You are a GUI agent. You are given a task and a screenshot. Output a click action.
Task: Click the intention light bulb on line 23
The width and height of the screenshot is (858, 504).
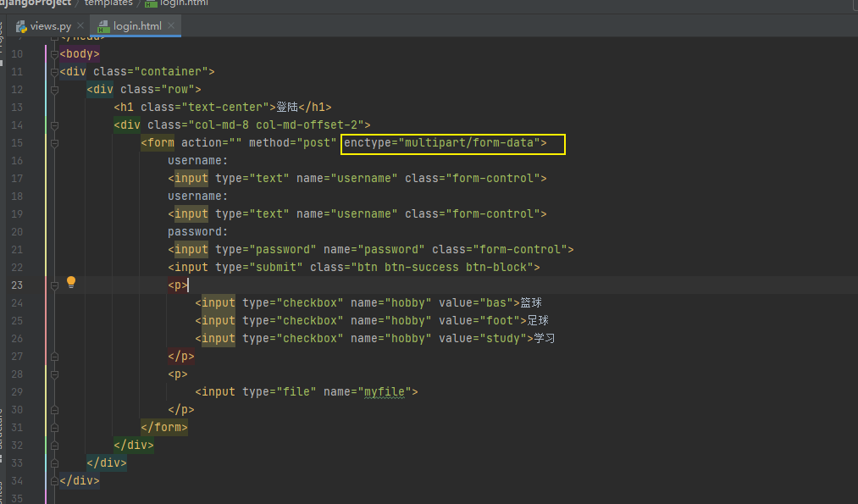click(70, 282)
